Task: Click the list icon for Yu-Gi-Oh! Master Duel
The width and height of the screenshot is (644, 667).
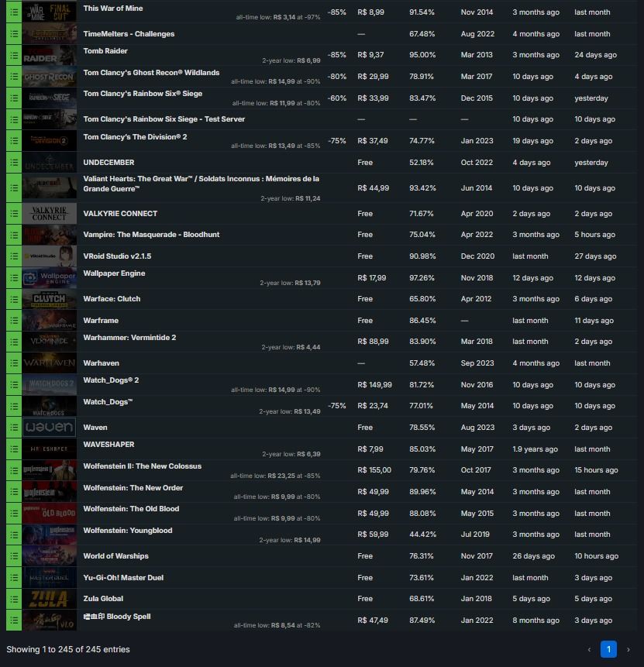Action: (14, 578)
